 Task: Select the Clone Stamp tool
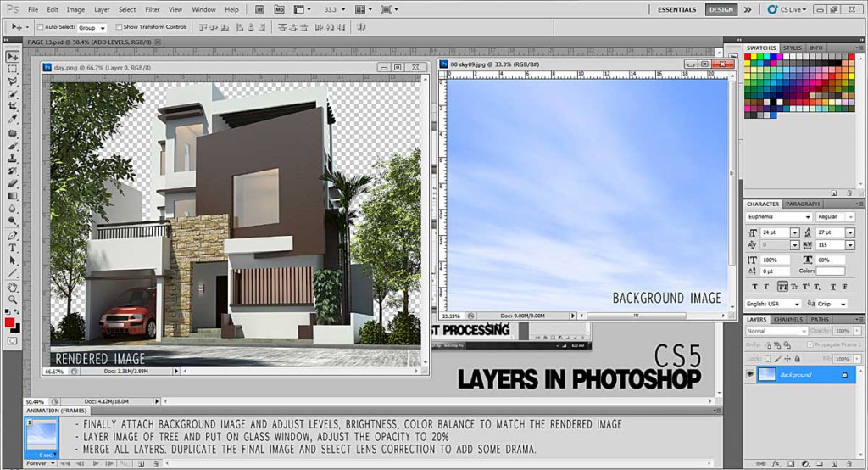[12, 159]
